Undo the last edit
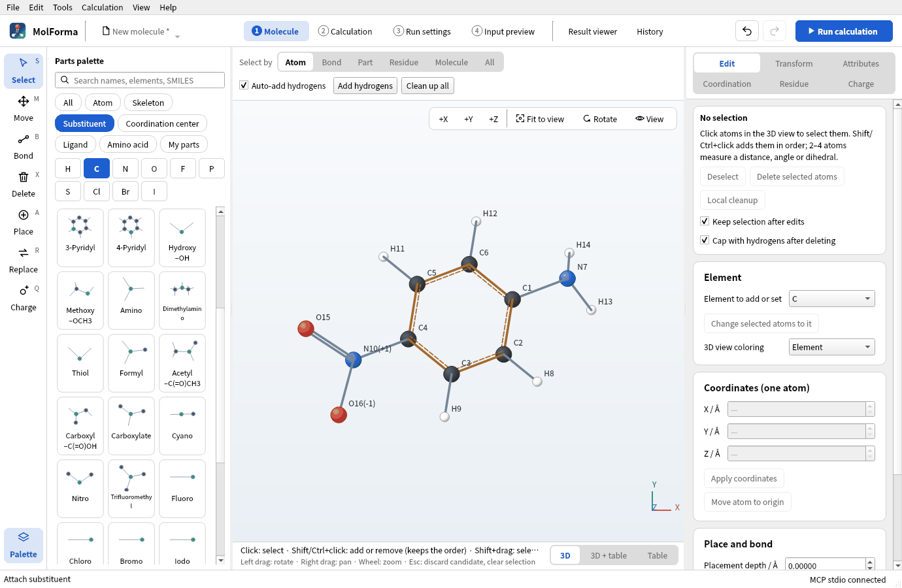The width and height of the screenshot is (902, 588). click(747, 31)
